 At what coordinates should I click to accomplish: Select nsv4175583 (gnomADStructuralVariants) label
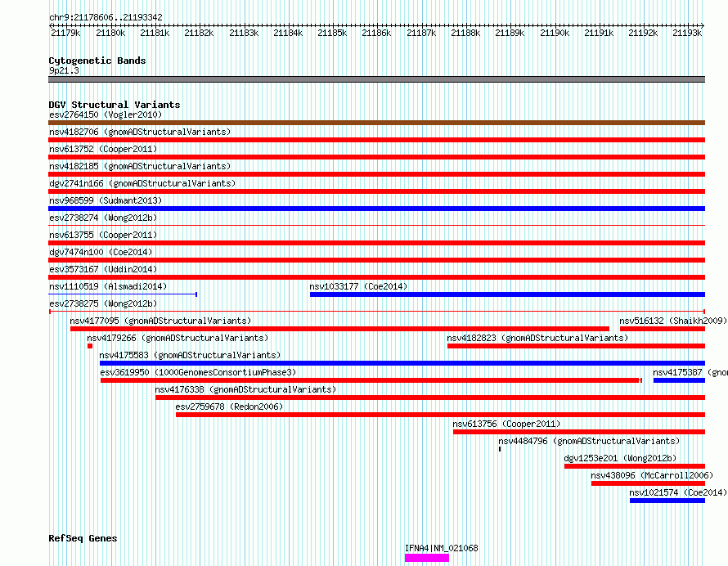190,355
